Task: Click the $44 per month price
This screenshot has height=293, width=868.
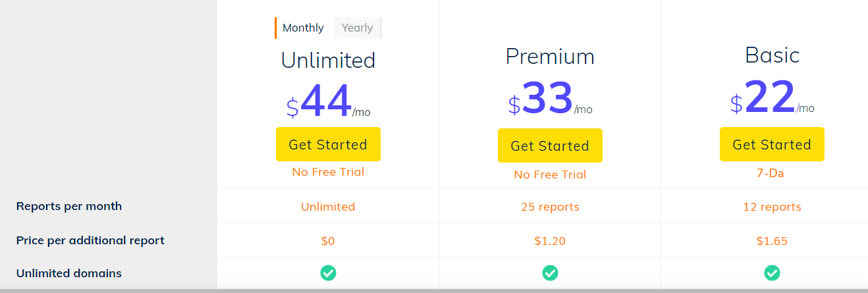Action: point(328,101)
